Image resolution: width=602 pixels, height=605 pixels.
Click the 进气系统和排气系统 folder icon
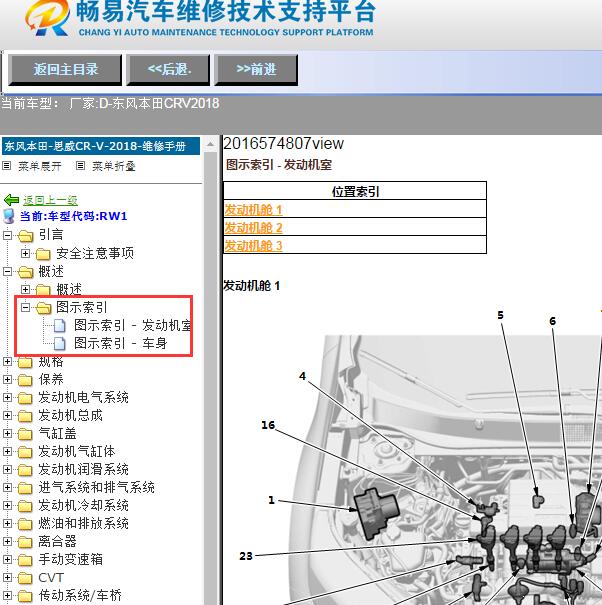point(25,488)
